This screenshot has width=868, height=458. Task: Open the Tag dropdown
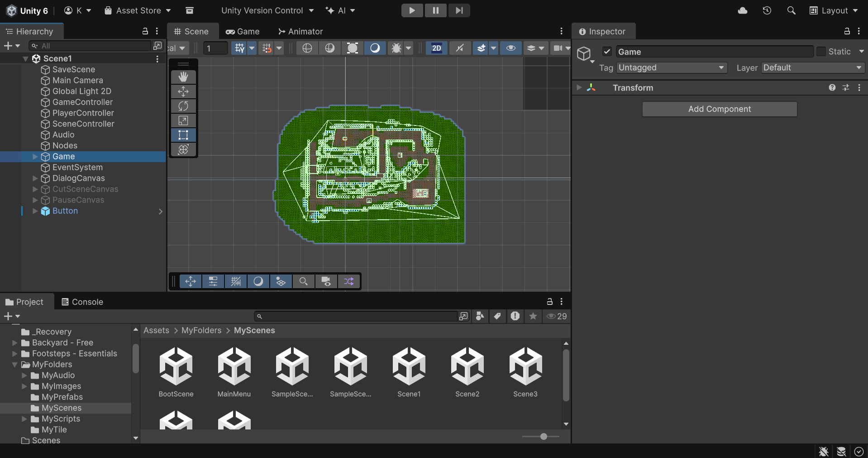click(x=671, y=67)
